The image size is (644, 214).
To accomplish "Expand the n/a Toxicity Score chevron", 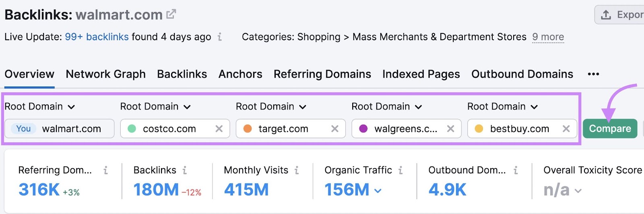I will (578, 191).
